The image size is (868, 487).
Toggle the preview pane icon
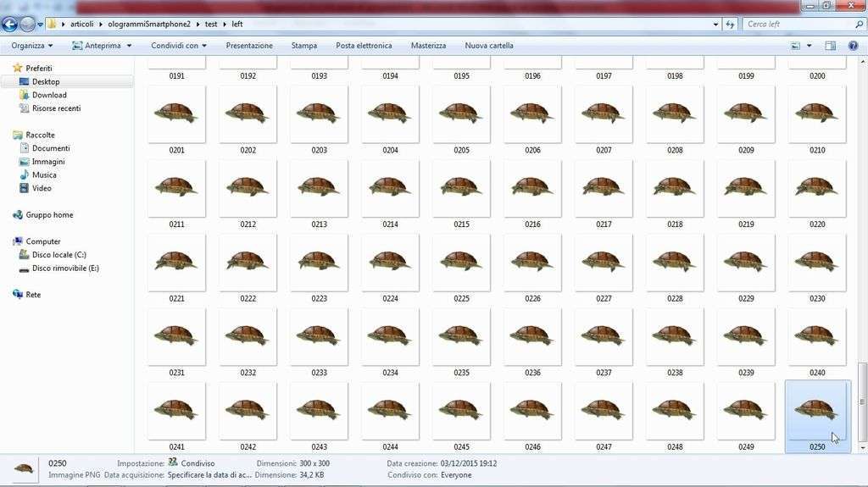830,46
